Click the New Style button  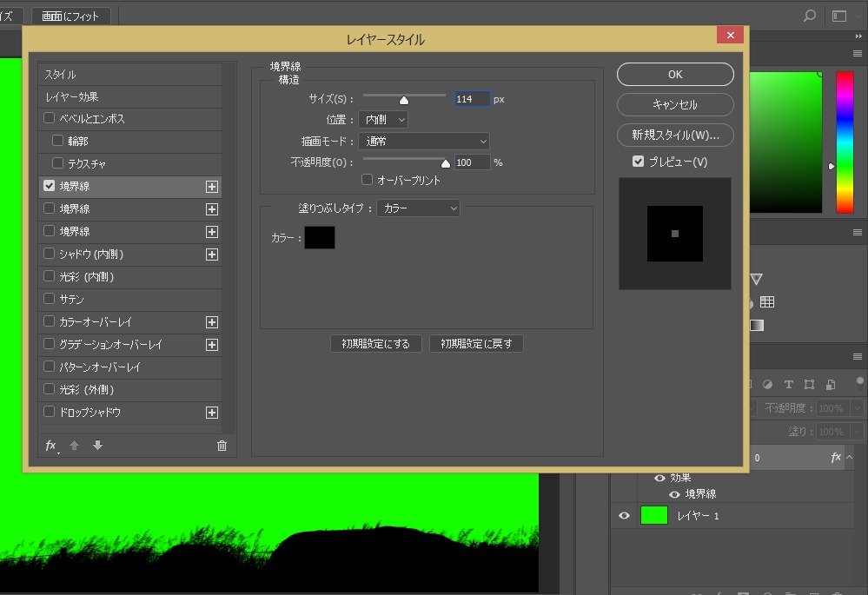coord(675,136)
